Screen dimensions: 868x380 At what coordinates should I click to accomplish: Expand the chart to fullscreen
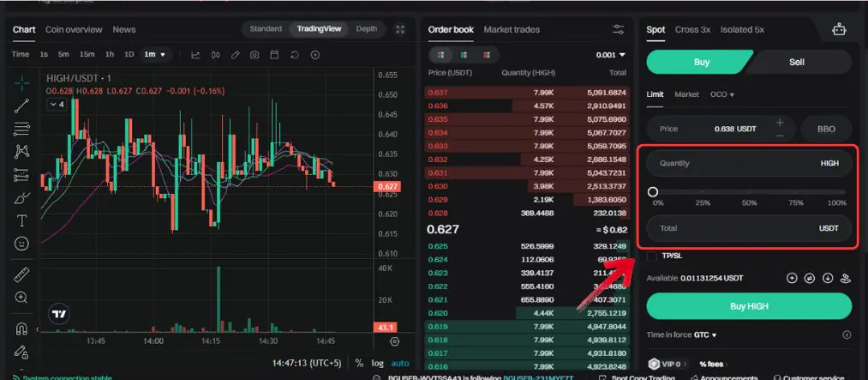click(400, 29)
